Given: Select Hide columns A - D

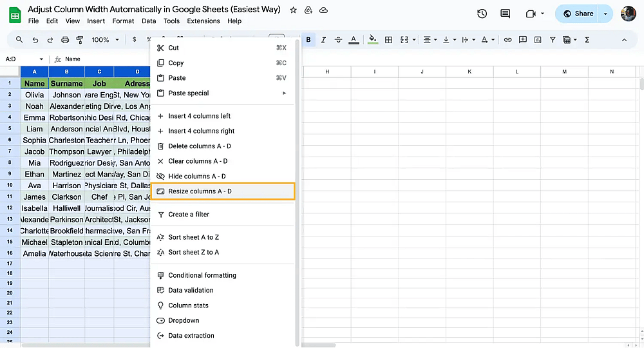Looking at the screenshot, I should pos(223,177).
